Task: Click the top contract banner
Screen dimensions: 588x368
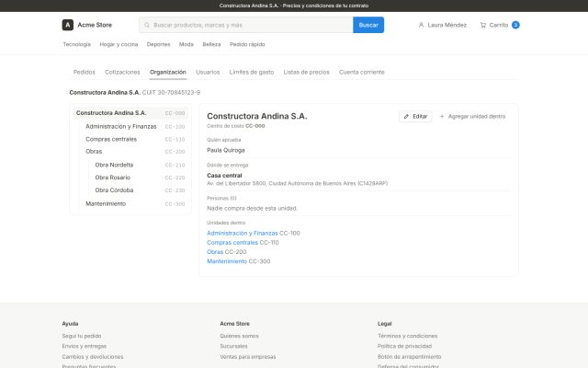Action: [x=294, y=6]
